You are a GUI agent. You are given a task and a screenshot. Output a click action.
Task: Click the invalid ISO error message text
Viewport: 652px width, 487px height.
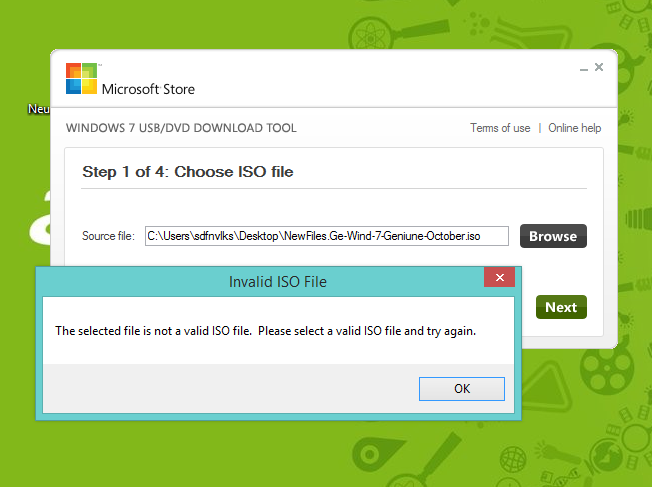[265, 331]
